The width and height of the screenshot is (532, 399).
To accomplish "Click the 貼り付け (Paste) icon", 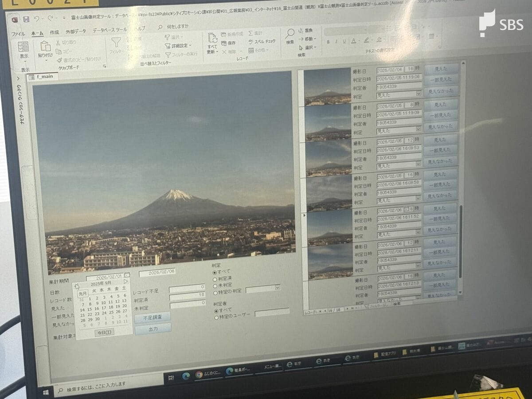I will point(45,46).
